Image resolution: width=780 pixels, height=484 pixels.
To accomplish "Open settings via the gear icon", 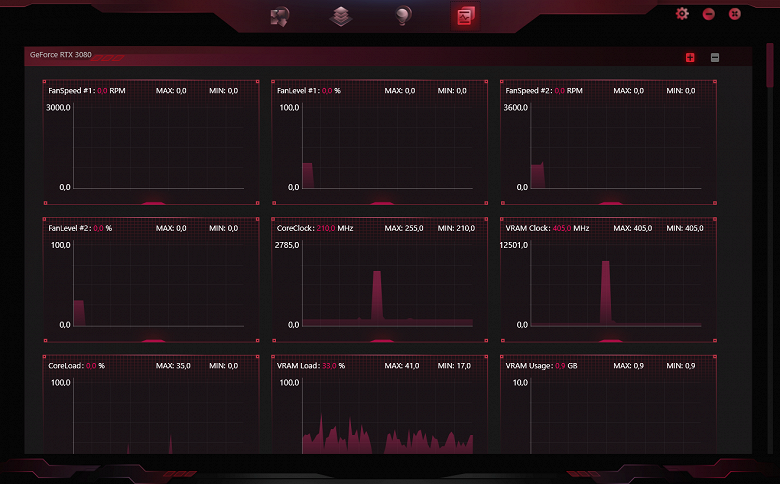I will click(x=682, y=13).
